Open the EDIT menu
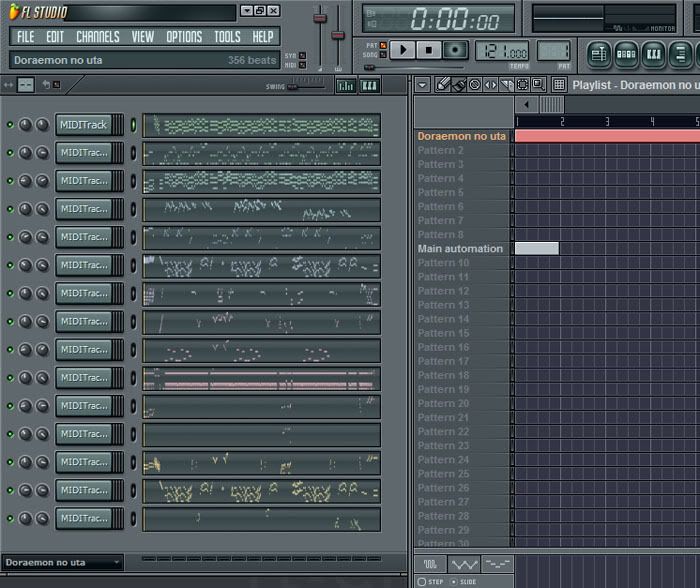The image size is (700, 588). [55, 37]
